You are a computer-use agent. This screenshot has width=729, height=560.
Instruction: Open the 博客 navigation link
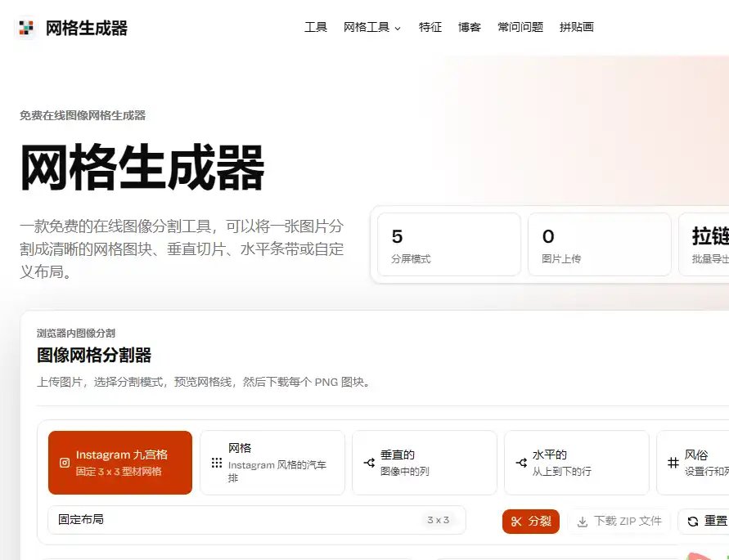click(469, 27)
